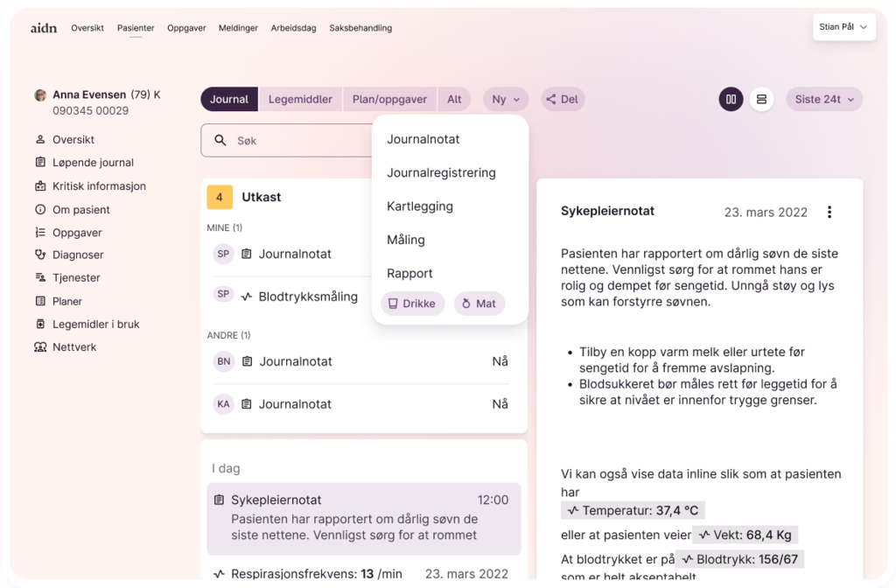Collapse the Ny dropdown menu
The image size is (896, 588).
pyautogui.click(x=506, y=99)
